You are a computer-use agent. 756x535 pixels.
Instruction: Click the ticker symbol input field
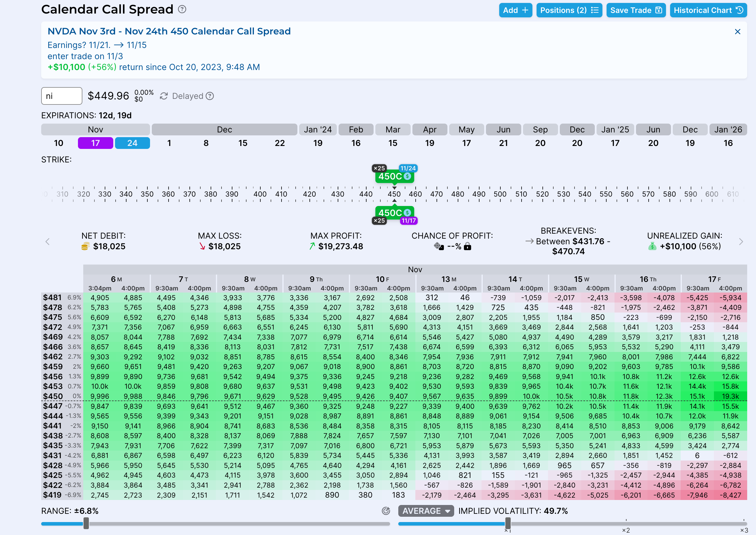[x=61, y=96]
